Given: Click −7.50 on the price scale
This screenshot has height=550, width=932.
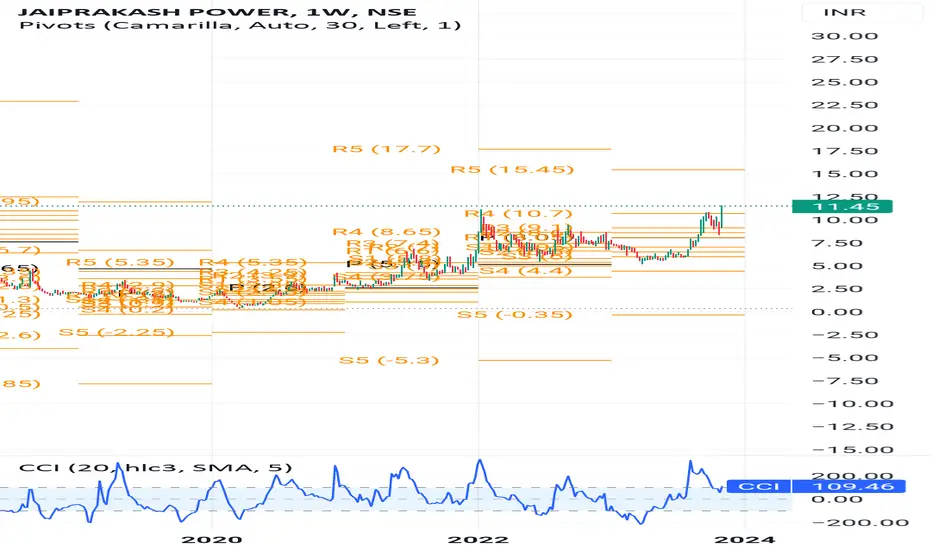Looking at the screenshot, I should (x=845, y=381).
